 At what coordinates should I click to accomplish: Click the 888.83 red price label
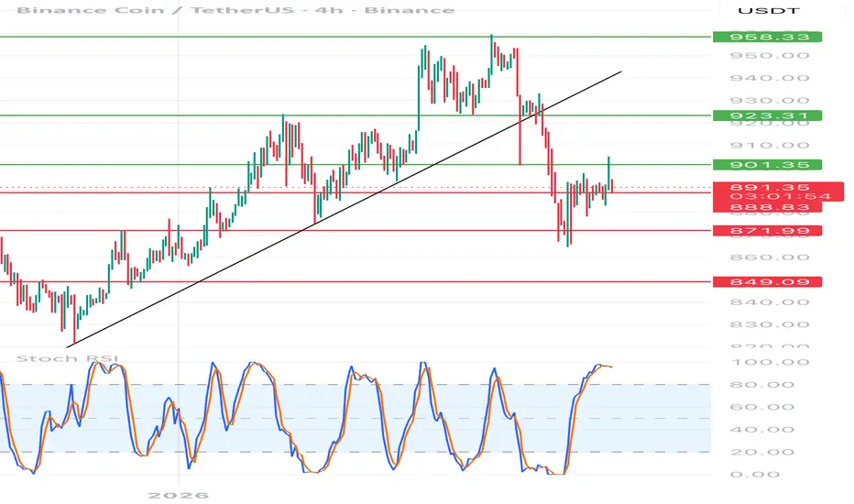[767, 207]
